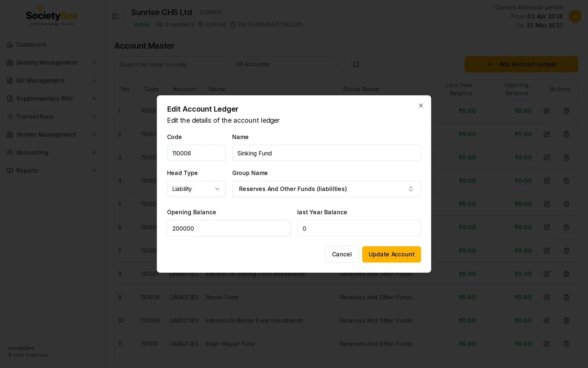Delete row 8 ledger entry
The image size is (588, 368).
[x=566, y=274]
